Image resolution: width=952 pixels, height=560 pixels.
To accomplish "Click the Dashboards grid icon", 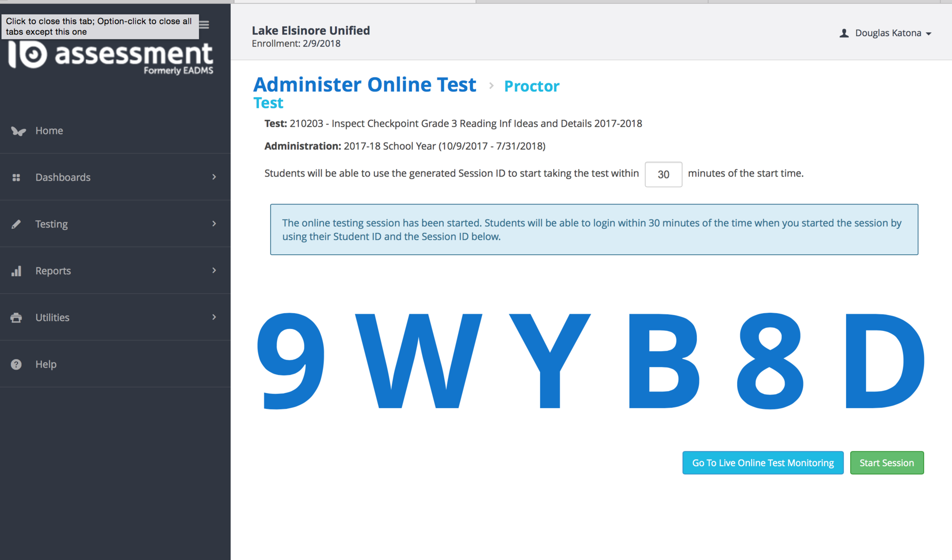I will [16, 178].
